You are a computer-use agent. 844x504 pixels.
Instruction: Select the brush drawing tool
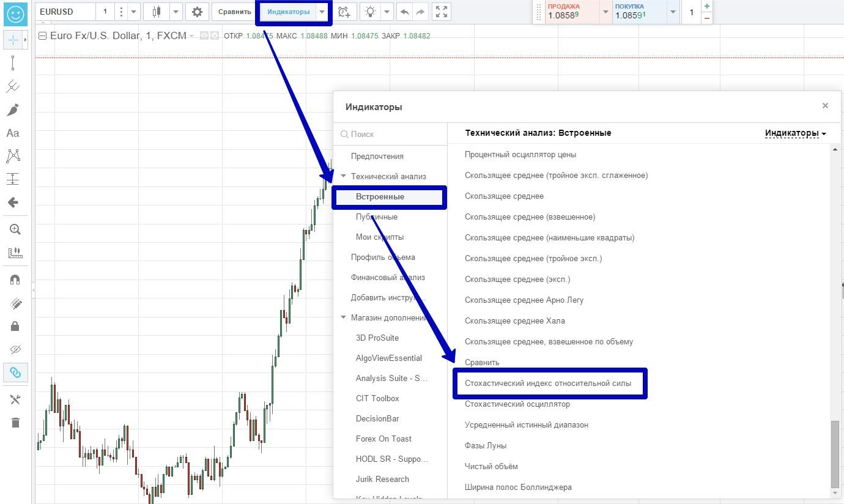tap(13, 109)
